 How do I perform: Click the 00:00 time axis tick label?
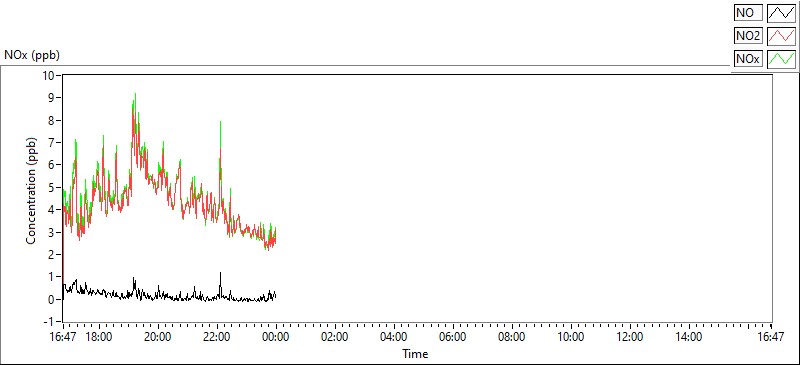277,337
